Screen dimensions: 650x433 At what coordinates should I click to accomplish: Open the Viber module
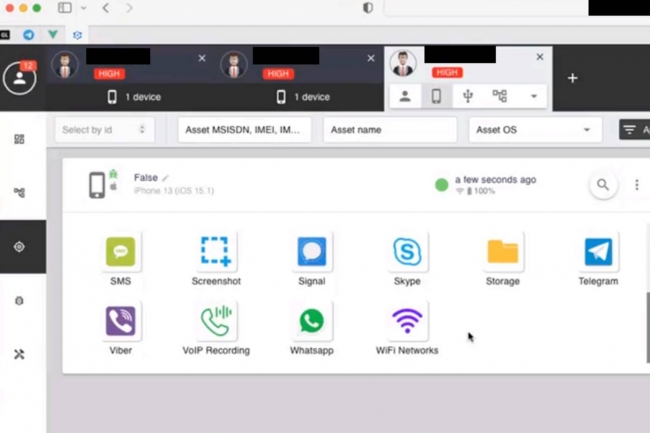tap(121, 321)
